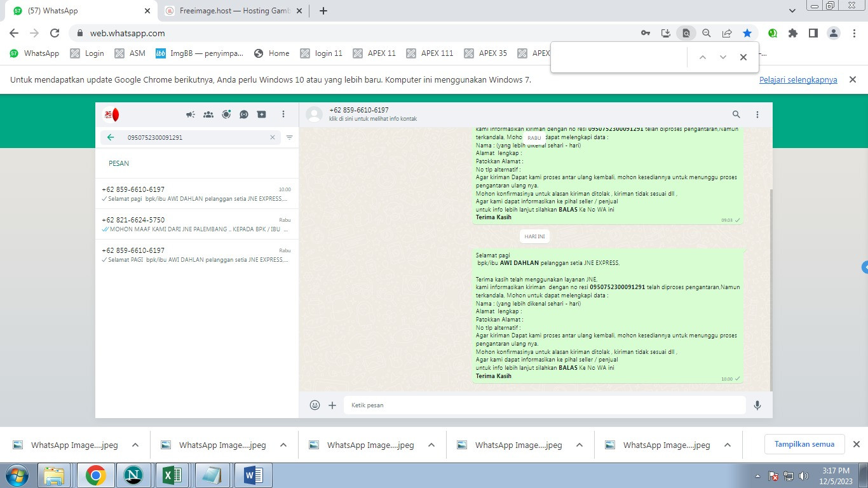
Task: Open the ImgBB bookmark
Action: pyautogui.click(x=200, y=53)
